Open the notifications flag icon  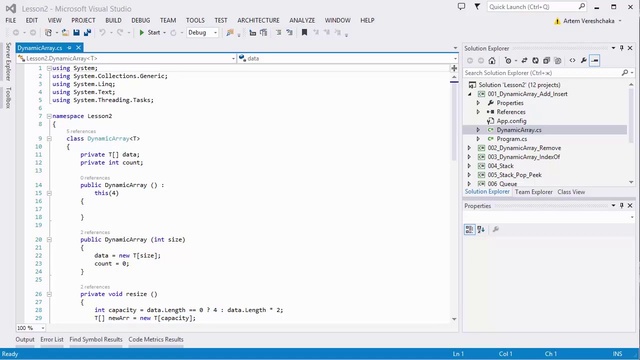pyautogui.click(x=477, y=7)
